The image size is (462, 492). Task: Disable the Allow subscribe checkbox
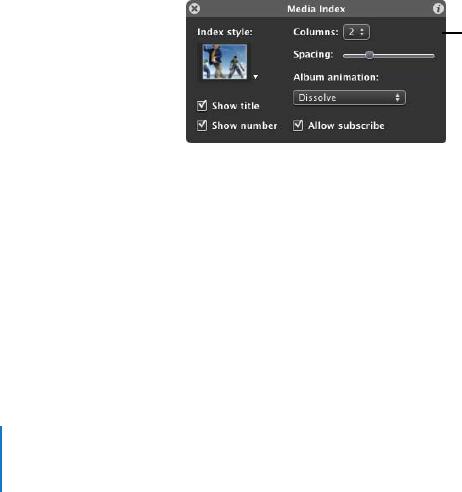(298, 126)
